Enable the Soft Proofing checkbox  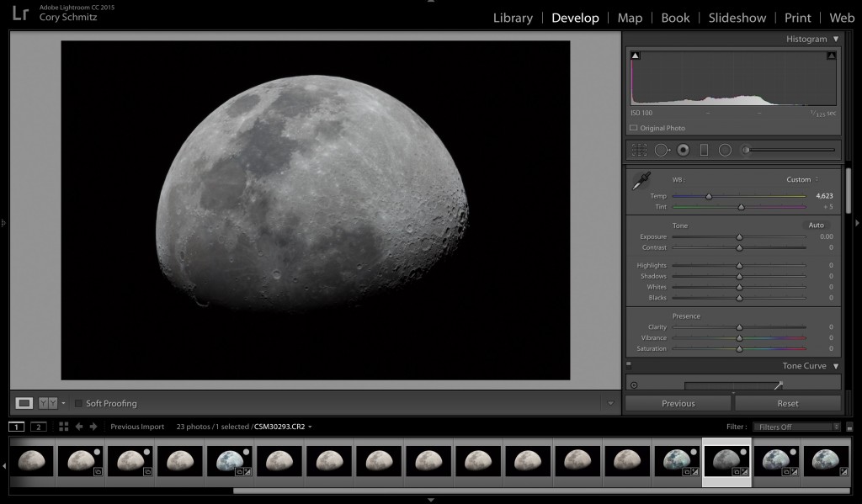coord(79,404)
